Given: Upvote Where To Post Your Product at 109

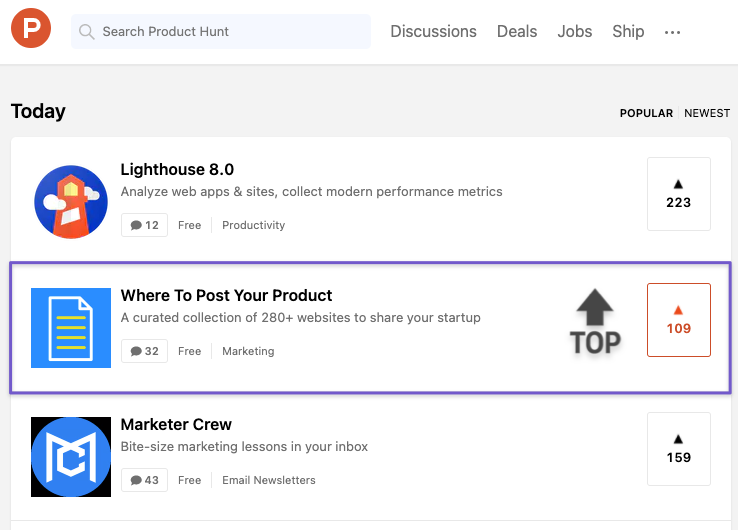Looking at the screenshot, I should click(x=679, y=320).
